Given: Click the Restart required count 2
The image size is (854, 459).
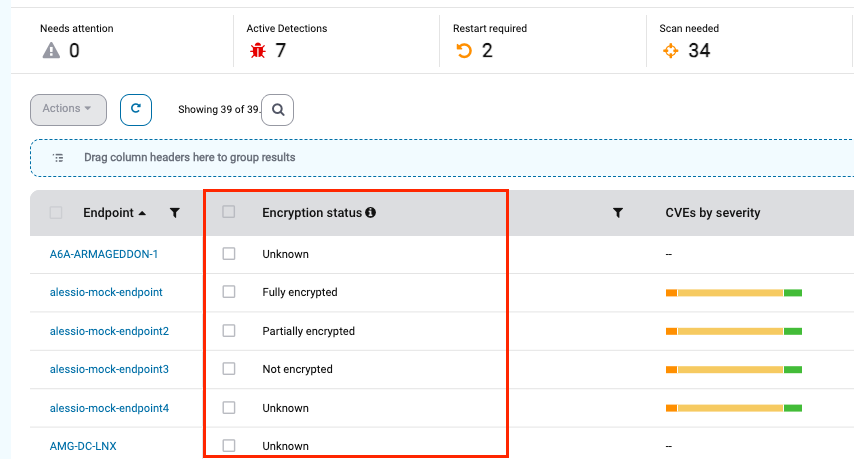Looking at the screenshot, I should 487,51.
